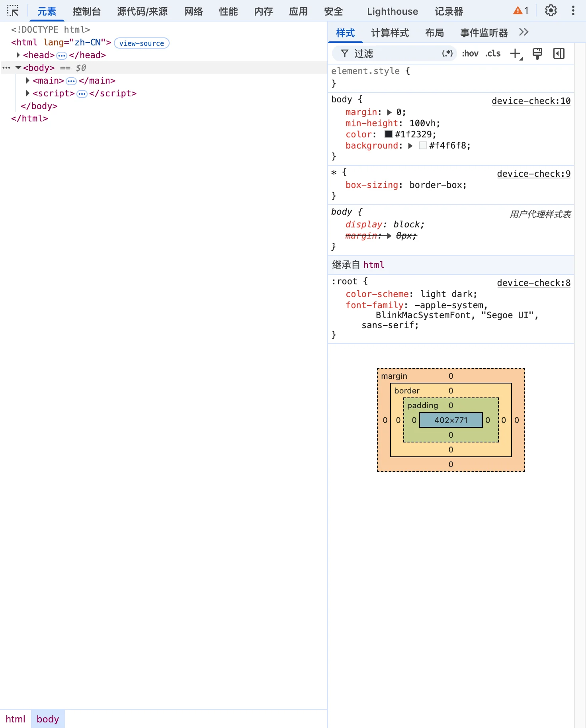The height and width of the screenshot is (728, 586).
Task: Show more style pane tabs chevron
Action: coord(524,32)
